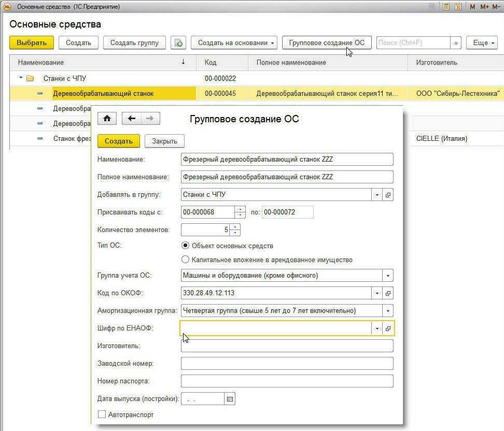504x431 pixels.
Task: Enable the Автотранспорт checkbox
Action: 102,414
